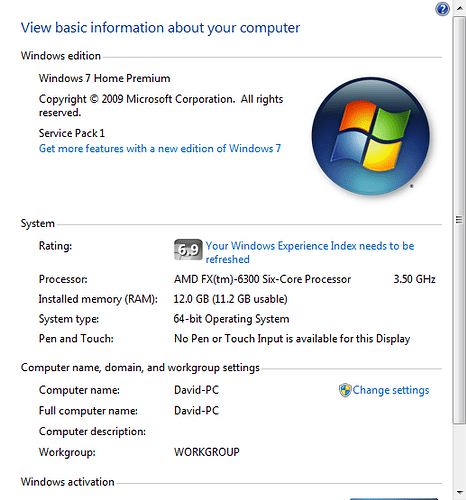Click the 6.9 Experience Index rating badge
Screen dimensions: 466x500
188,249
